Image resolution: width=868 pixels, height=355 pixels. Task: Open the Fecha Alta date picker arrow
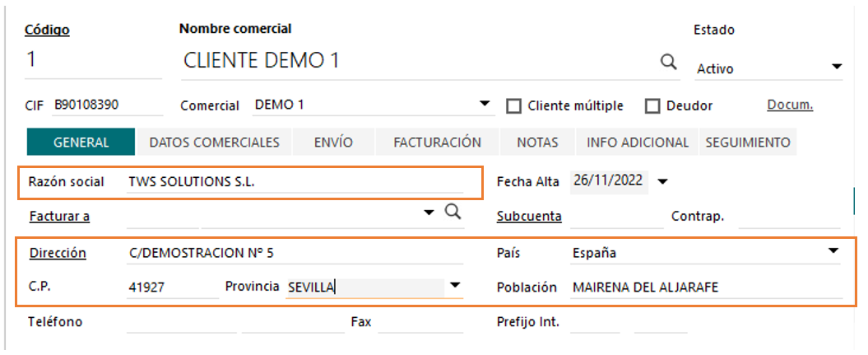pos(662,181)
